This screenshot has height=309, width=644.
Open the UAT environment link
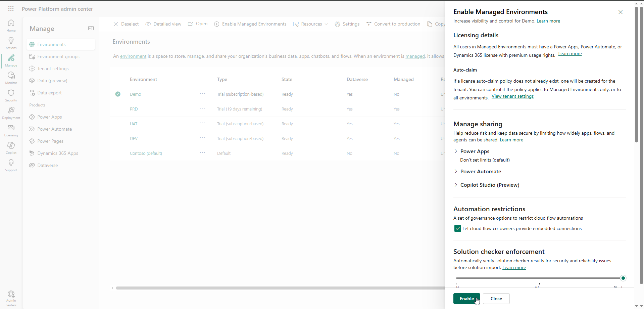tap(134, 124)
